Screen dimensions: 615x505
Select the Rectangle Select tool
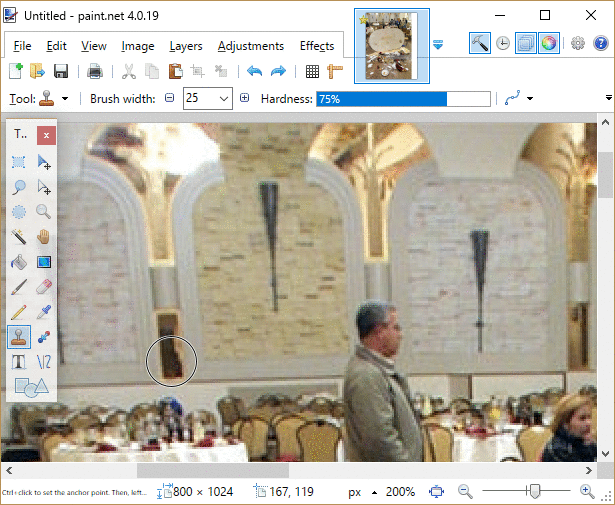coord(19,162)
